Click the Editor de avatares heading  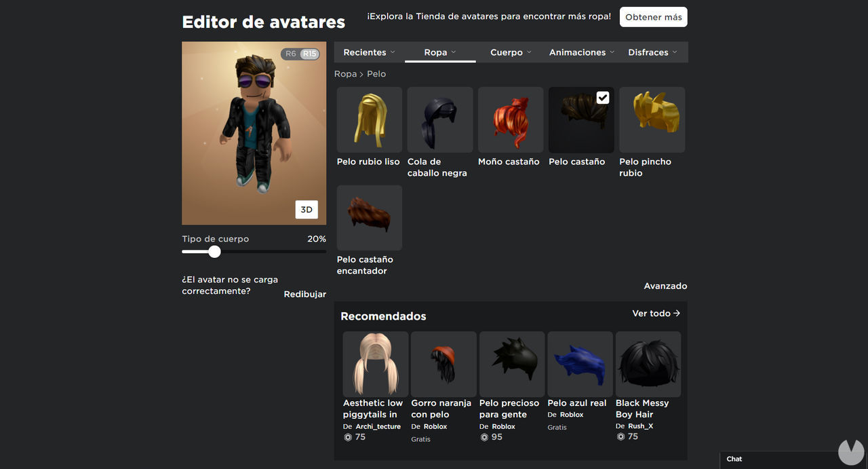click(x=264, y=22)
